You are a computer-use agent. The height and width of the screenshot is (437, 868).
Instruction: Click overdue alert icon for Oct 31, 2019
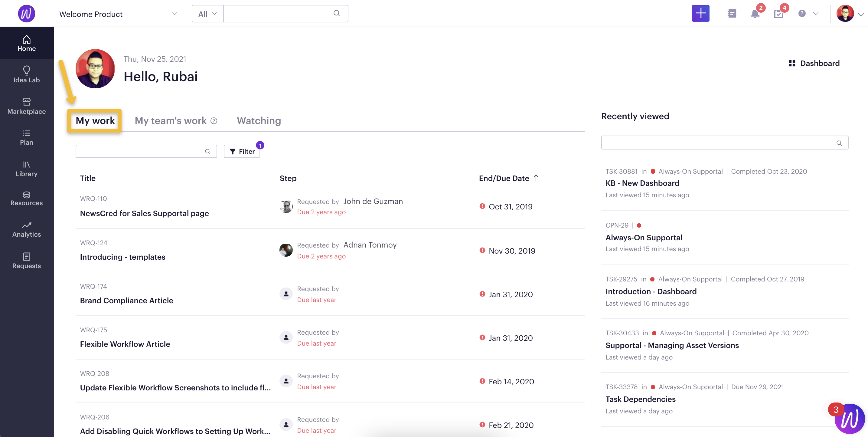pos(482,206)
